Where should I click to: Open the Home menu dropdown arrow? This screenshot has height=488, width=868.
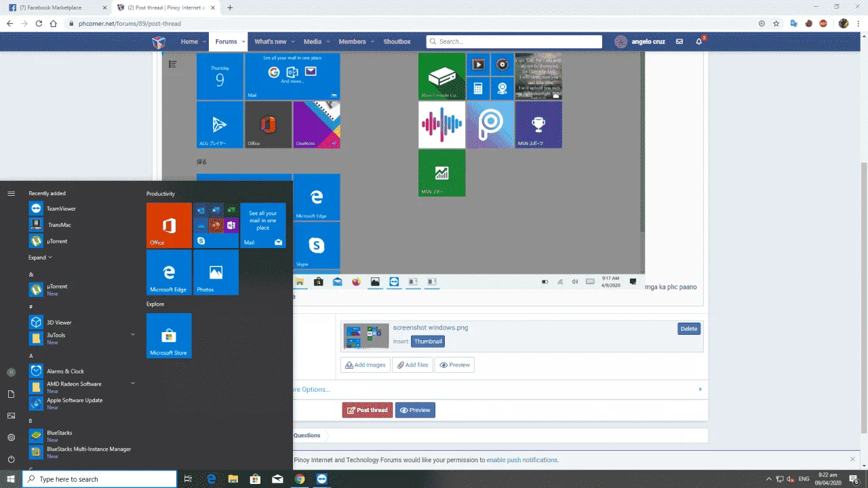(203, 41)
